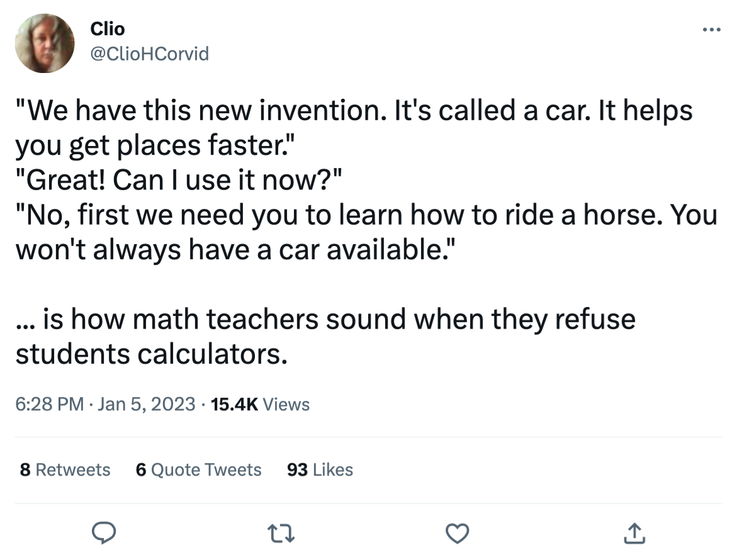This screenshot has height=560, width=739.
Task: Click Clio's profile avatar picture
Action: tap(45, 43)
